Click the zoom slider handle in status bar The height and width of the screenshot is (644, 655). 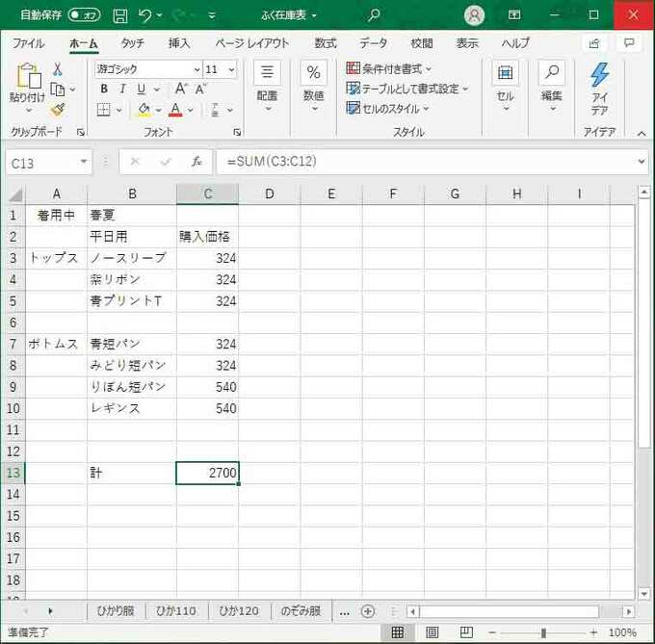(x=543, y=632)
